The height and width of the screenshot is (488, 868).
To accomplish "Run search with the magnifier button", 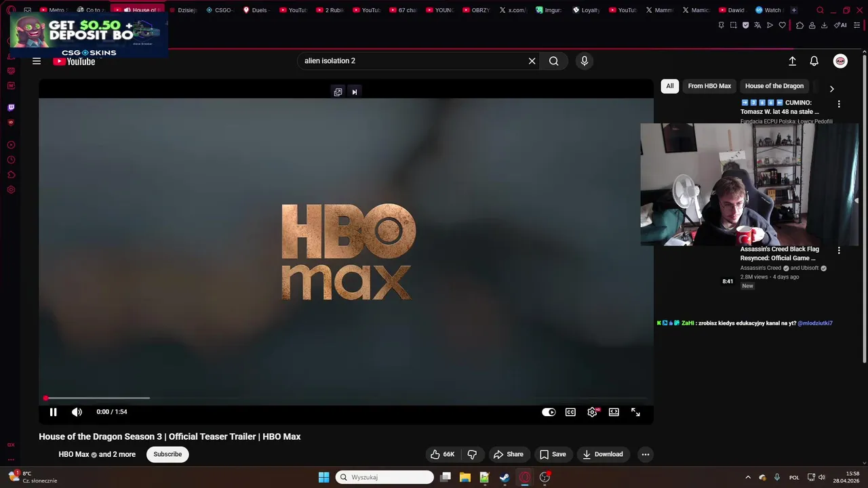I will click(554, 61).
